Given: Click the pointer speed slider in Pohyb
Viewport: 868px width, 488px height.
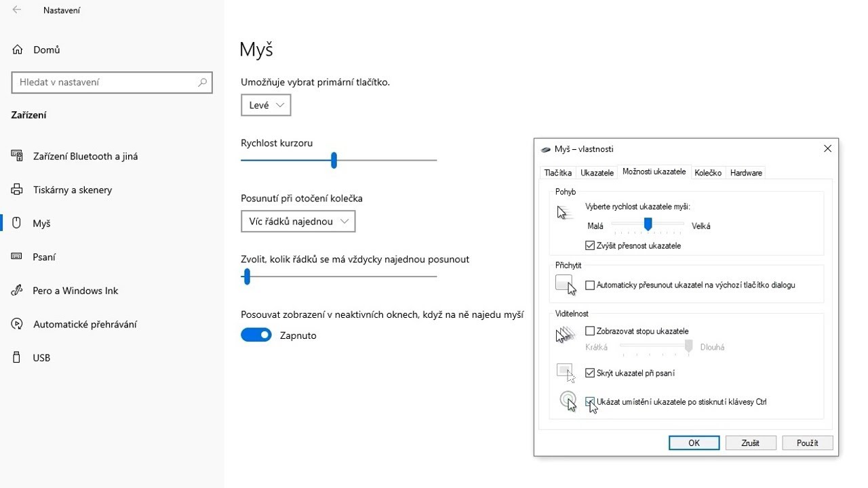Looking at the screenshot, I should coord(648,224).
